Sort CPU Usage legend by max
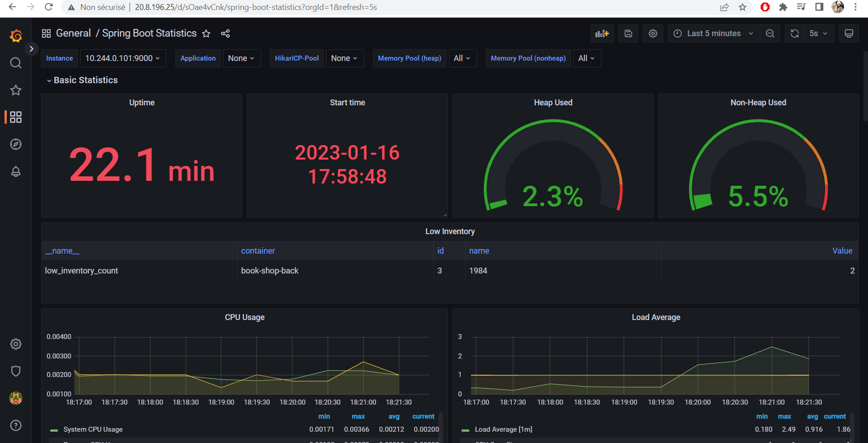 click(x=358, y=416)
